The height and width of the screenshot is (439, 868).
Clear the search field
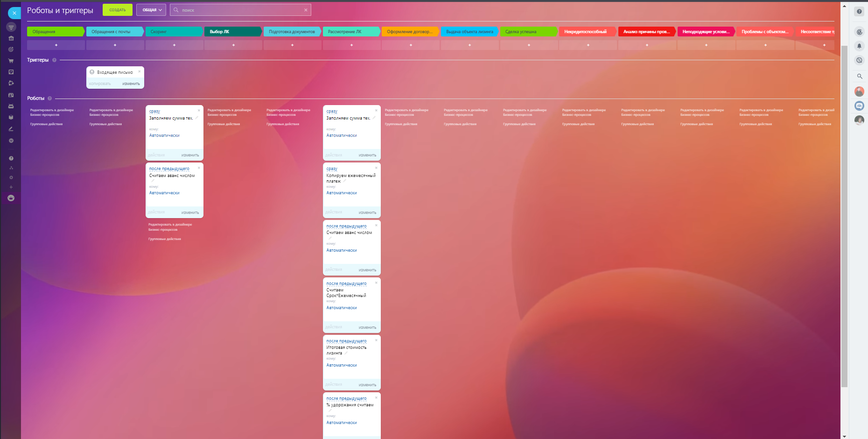tap(306, 10)
